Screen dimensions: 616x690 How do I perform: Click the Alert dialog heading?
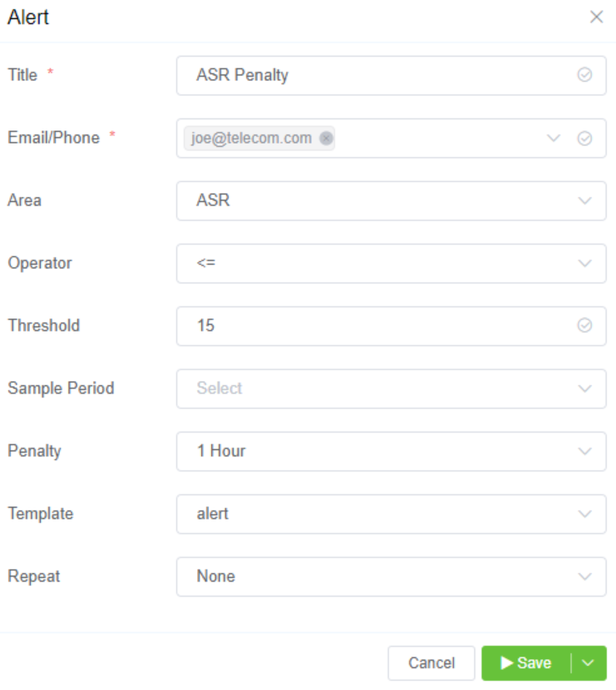[x=28, y=18]
